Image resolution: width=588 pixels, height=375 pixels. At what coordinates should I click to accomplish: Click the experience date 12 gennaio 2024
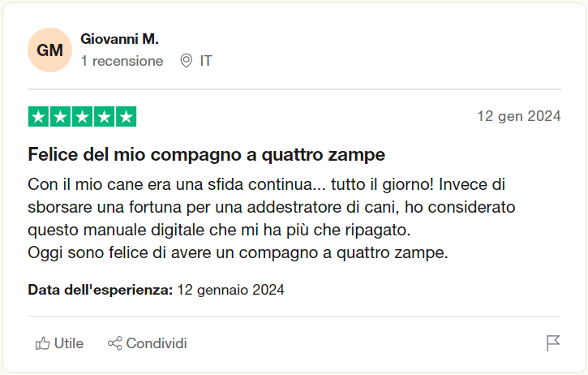click(230, 290)
